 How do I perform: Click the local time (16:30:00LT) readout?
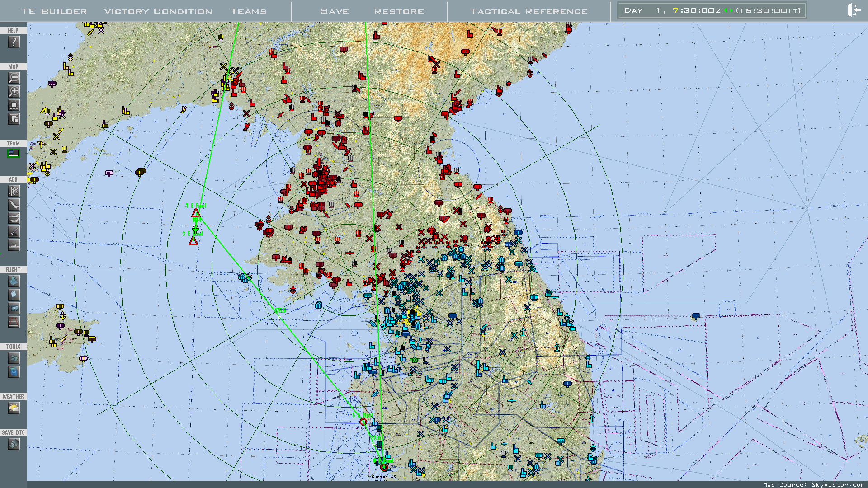[x=768, y=10]
